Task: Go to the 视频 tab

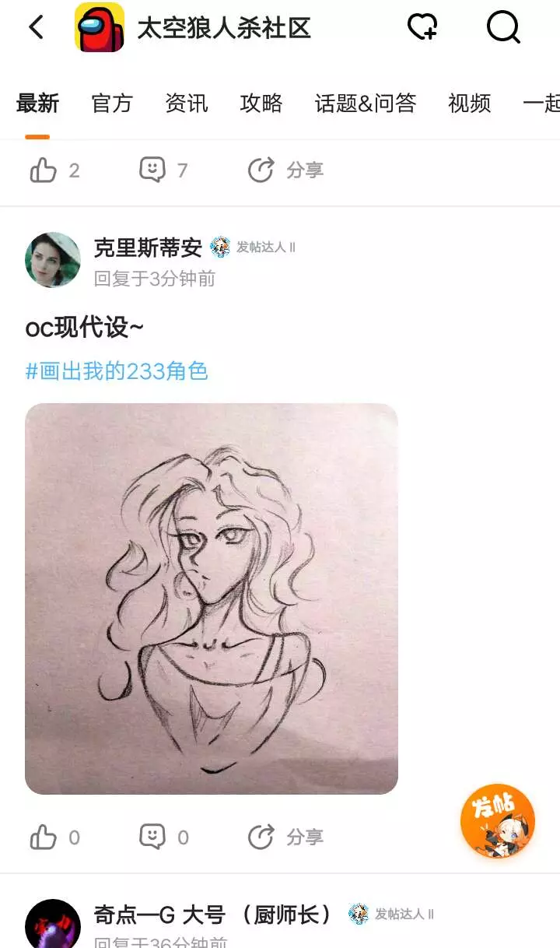Action: (470, 104)
